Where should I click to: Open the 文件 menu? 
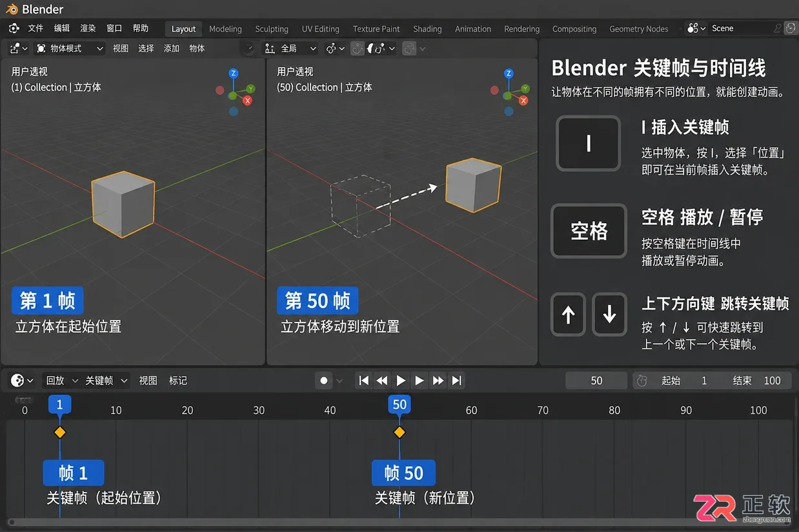pyautogui.click(x=35, y=28)
